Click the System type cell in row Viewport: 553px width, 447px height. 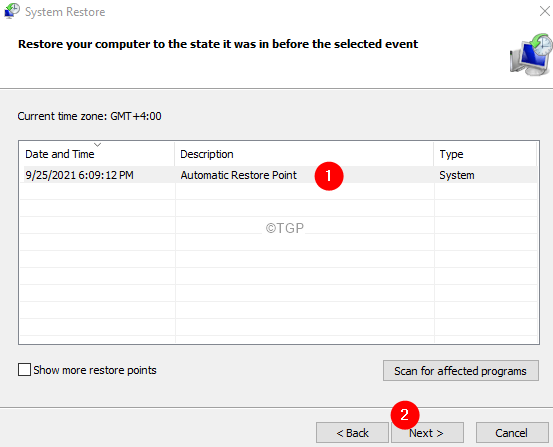coord(457,175)
